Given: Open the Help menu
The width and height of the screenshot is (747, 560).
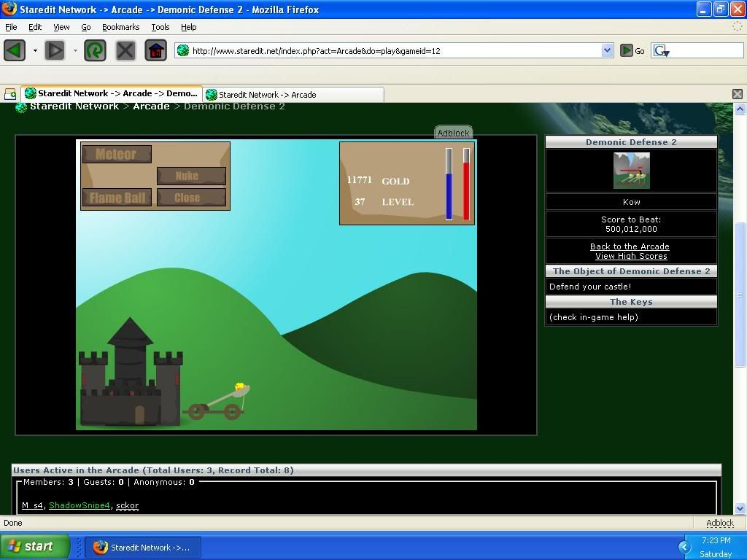Looking at the screenshot, I should 189,27.
